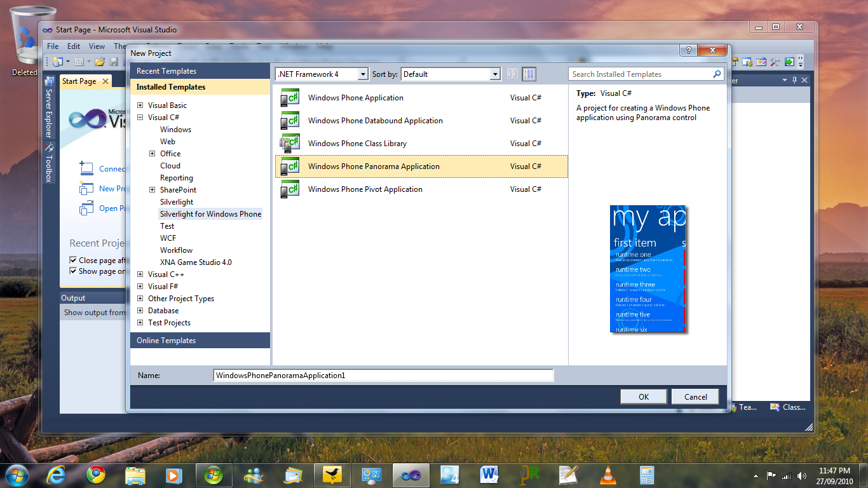
Task: Pin the right-side explorer panel with pushpin
Action: pos(794,80)
